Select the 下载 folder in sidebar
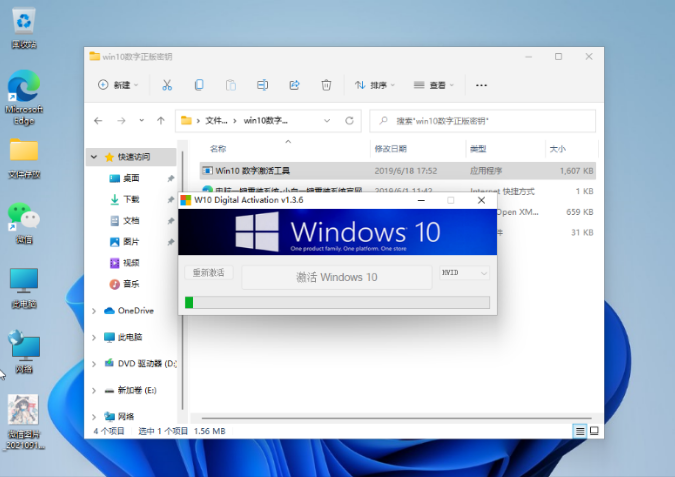 [131, 199]
